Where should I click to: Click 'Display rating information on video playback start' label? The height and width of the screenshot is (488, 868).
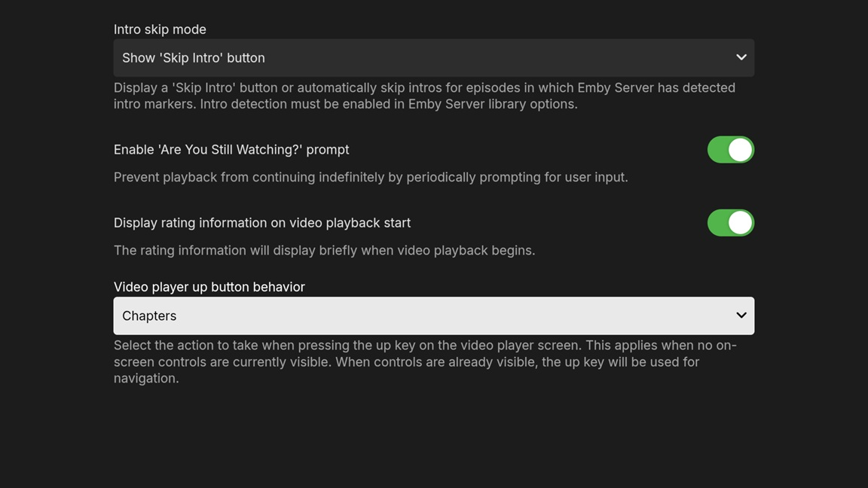pos(262,223)
